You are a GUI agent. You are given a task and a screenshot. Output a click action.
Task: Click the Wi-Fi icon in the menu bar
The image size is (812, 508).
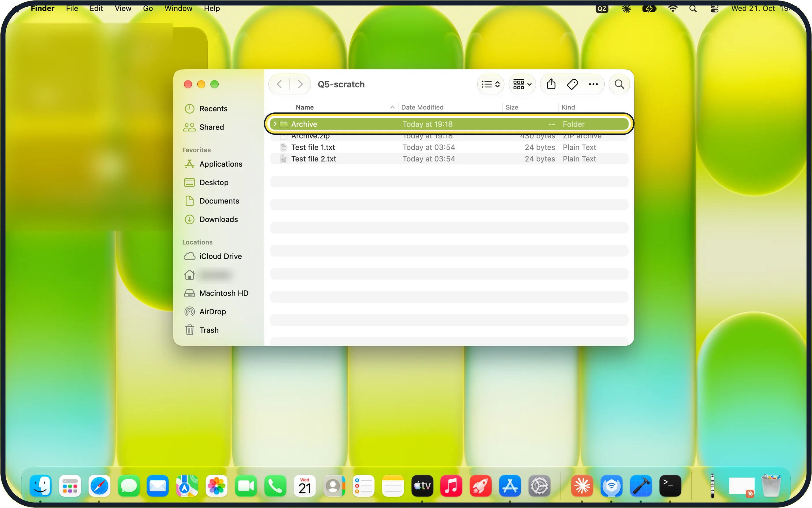(x=672, y=8)
